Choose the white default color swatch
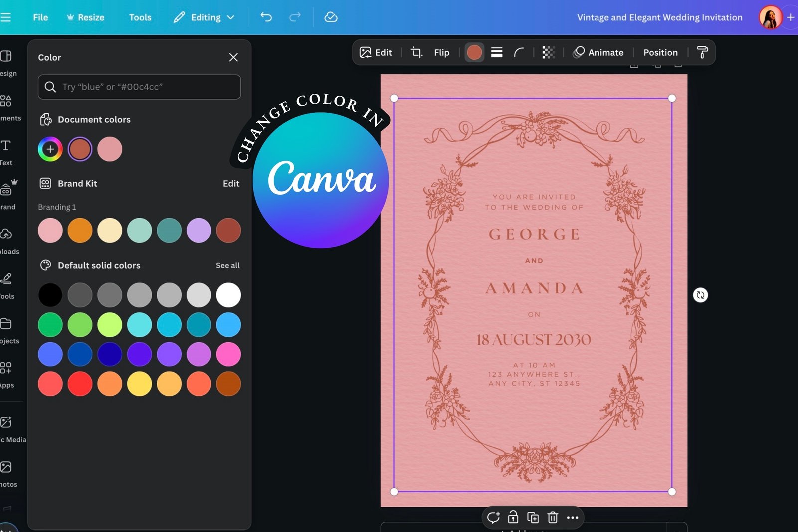 coord(228,295)
